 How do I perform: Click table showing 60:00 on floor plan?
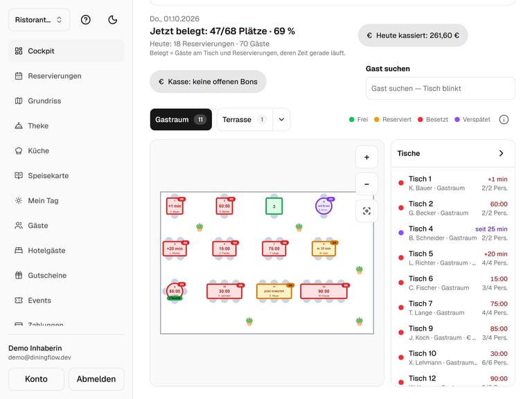[224, 206]
